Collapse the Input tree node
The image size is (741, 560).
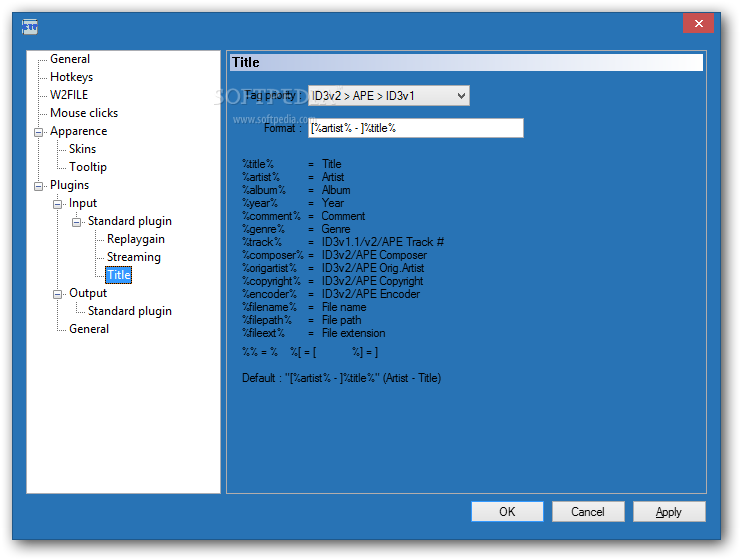[x=58, y=204]
